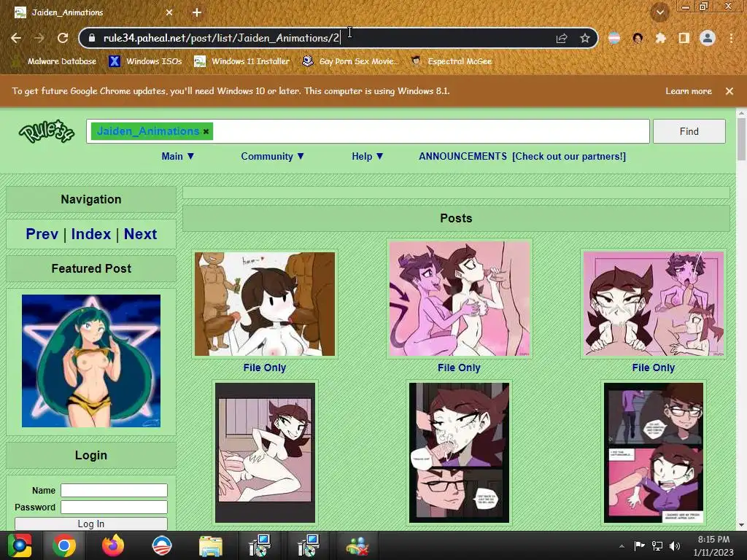
Task: Click the Rule34 site logo
Action: point(46,131)
